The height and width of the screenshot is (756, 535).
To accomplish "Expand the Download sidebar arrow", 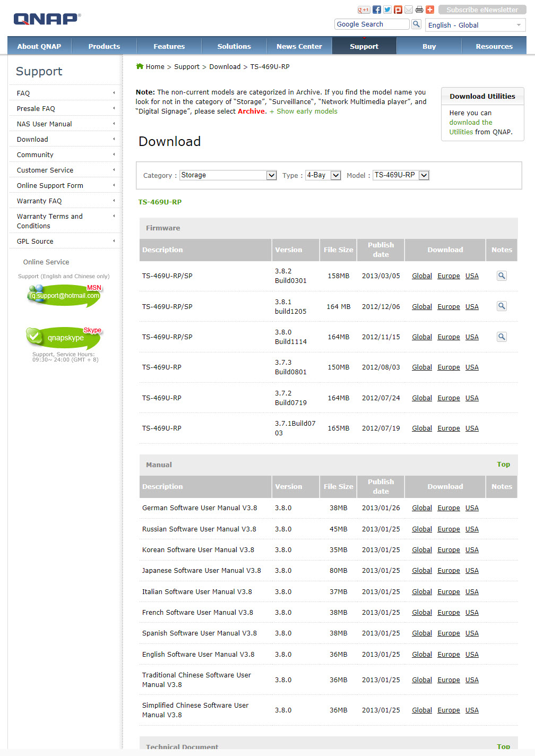I will (114, 139).
